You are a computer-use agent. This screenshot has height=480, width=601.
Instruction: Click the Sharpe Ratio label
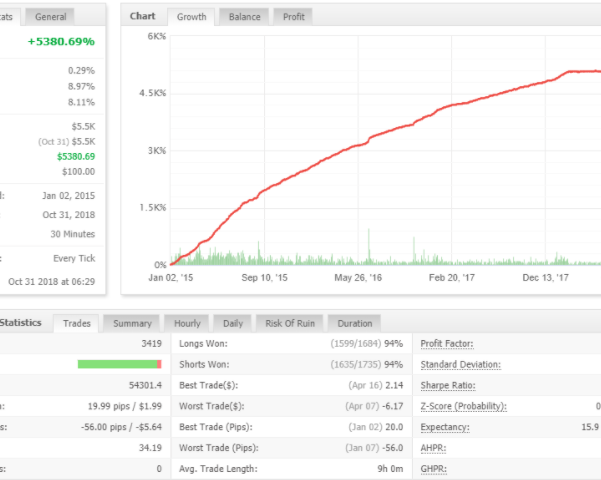[449, 385]
